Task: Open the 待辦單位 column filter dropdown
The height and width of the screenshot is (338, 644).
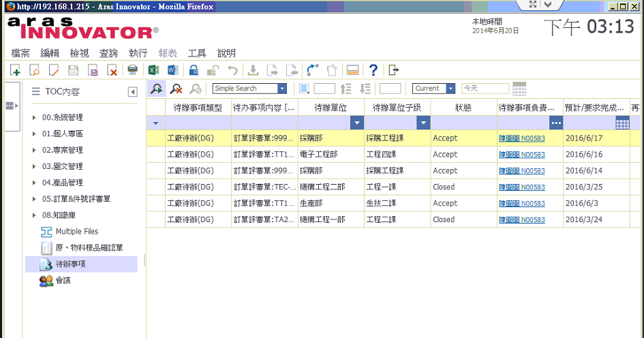Action: (x=356, y=123)
